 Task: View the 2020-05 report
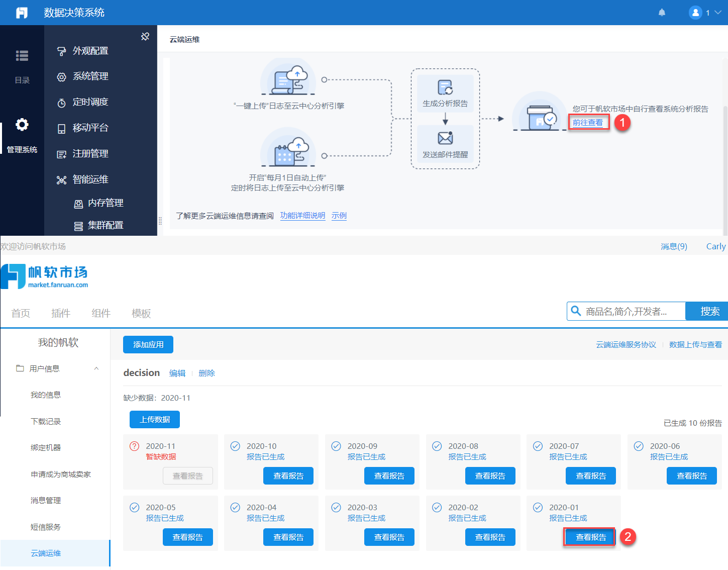[188, 537]
